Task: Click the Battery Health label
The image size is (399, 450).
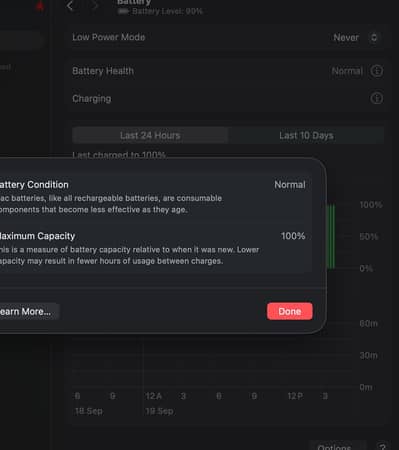Action: [103, 71]
